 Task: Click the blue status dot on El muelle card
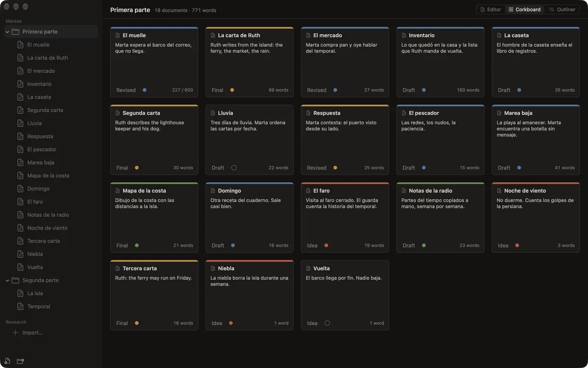145,90
